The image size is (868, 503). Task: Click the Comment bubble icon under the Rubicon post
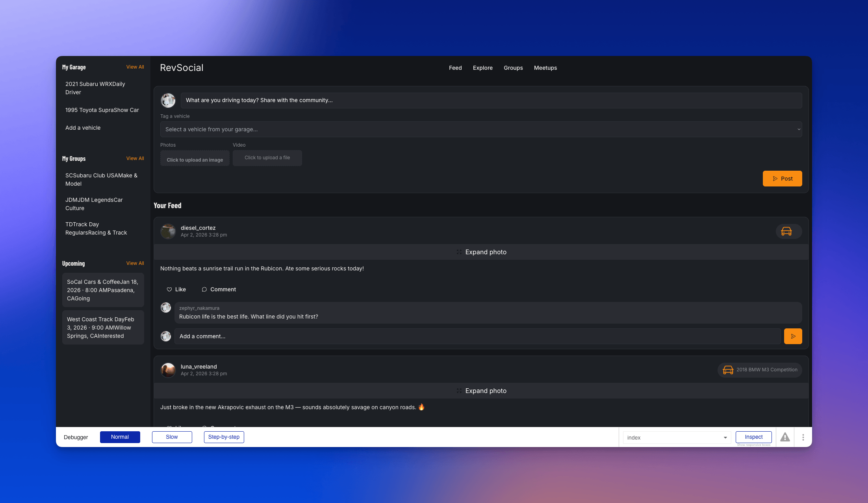(x=204, y=289)
